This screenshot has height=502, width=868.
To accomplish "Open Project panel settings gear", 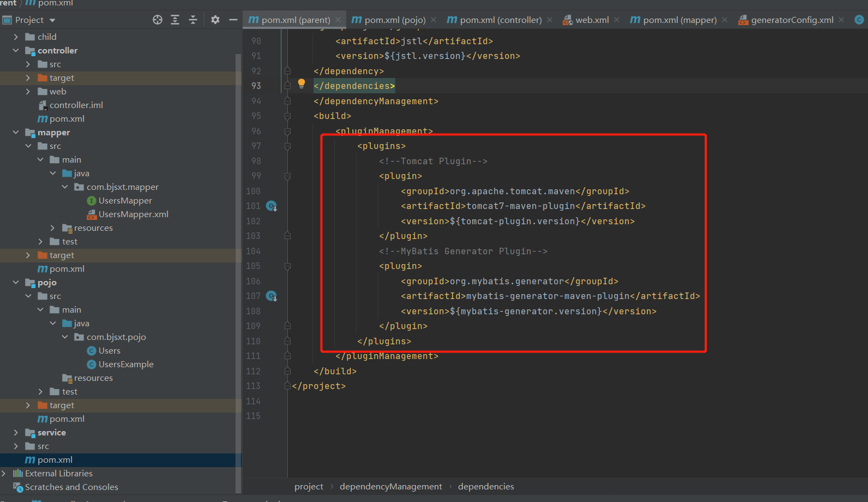I will (x=215, y=20).
